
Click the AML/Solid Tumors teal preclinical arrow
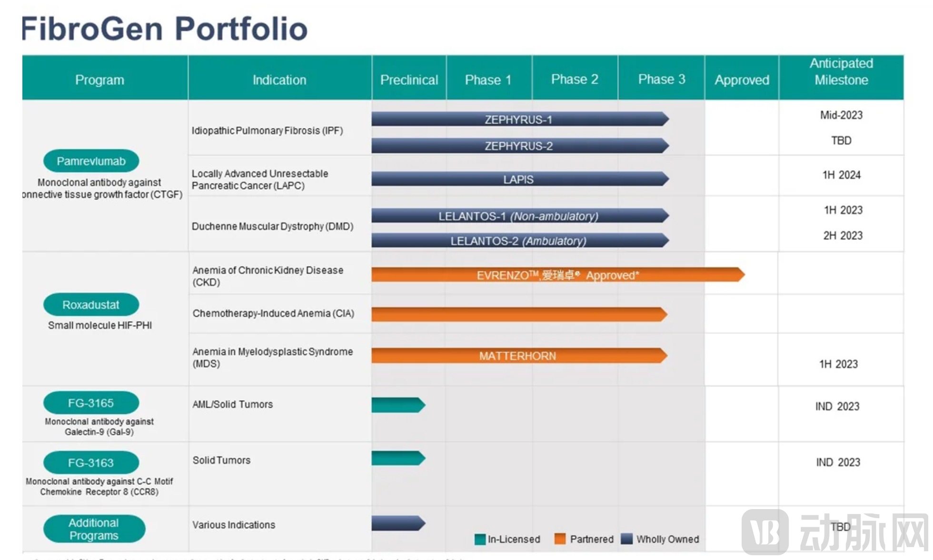(397, 405)
